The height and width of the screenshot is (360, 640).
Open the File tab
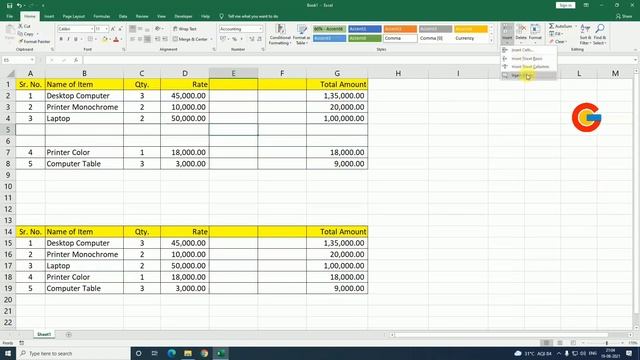point(9,16)
